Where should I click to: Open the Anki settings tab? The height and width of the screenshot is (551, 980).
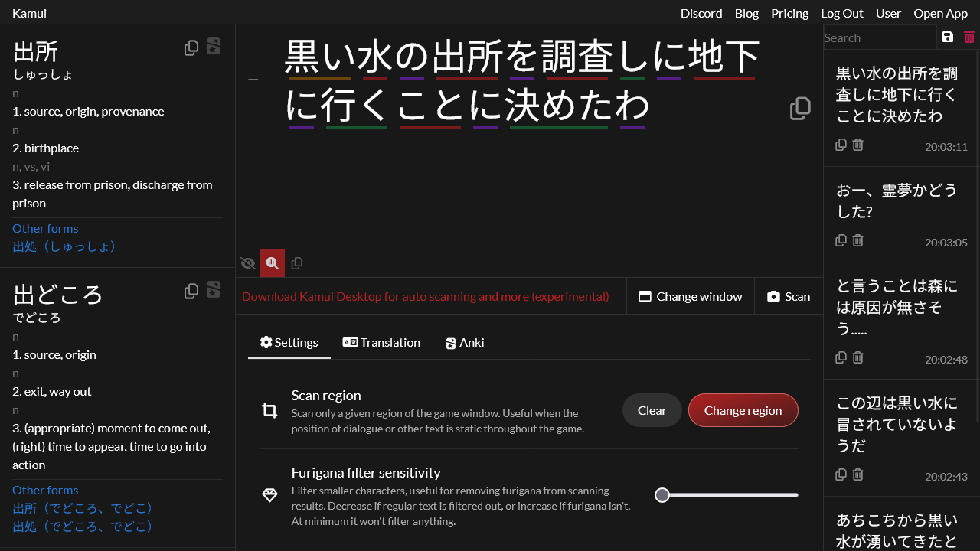tap(465, 342)
